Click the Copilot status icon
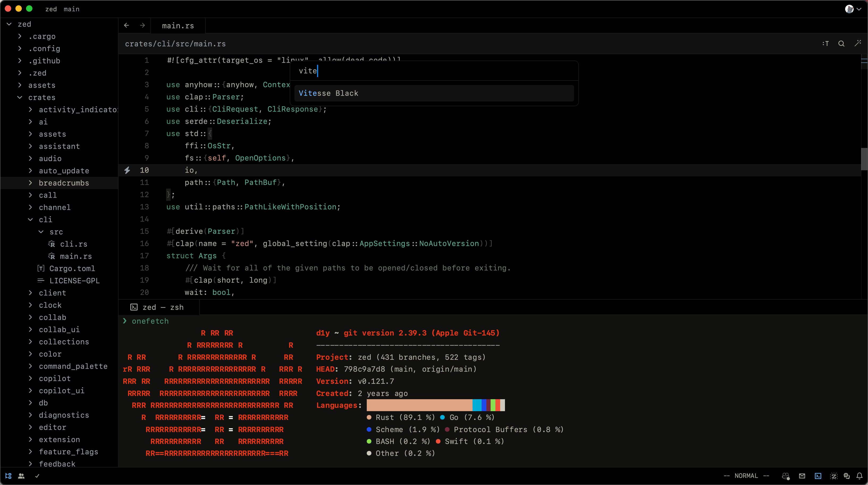Viewport: 868px width, 485px height. (785, 476)
